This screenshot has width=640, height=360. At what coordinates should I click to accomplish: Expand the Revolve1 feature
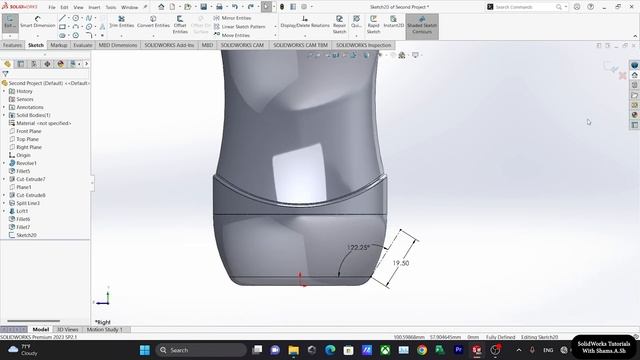point(4,163)
